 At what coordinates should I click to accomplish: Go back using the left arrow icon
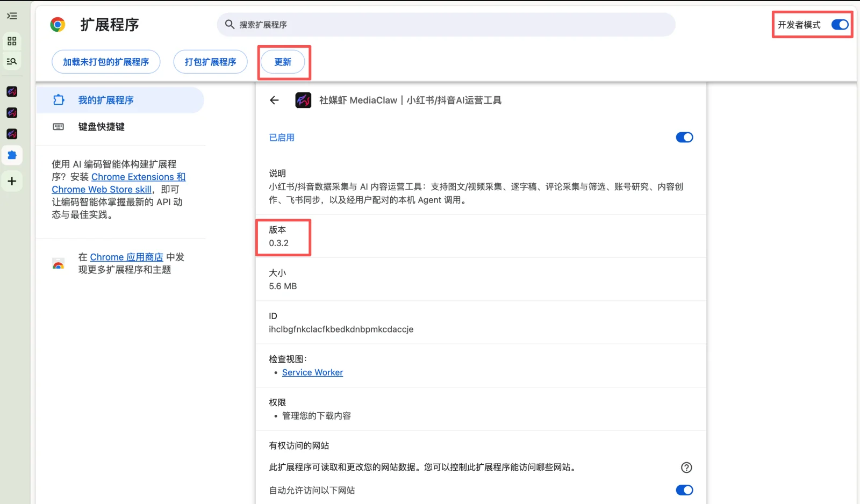tap(274, 100)
